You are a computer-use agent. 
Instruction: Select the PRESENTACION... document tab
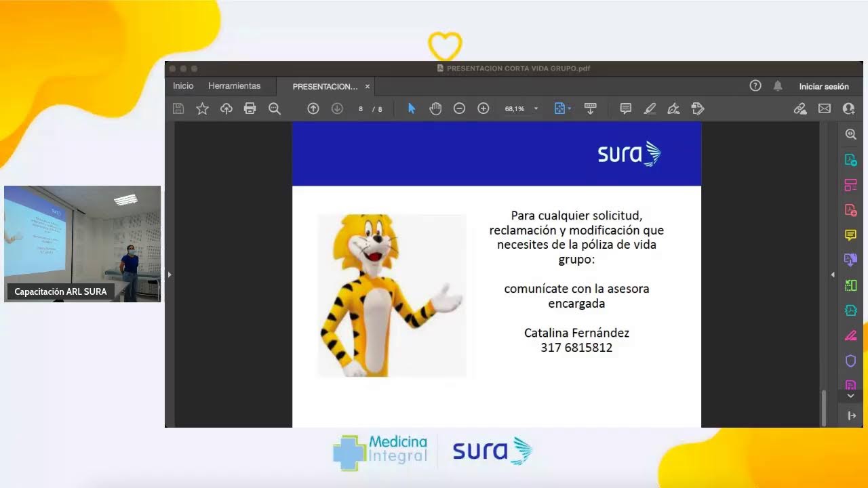[325, 87]
